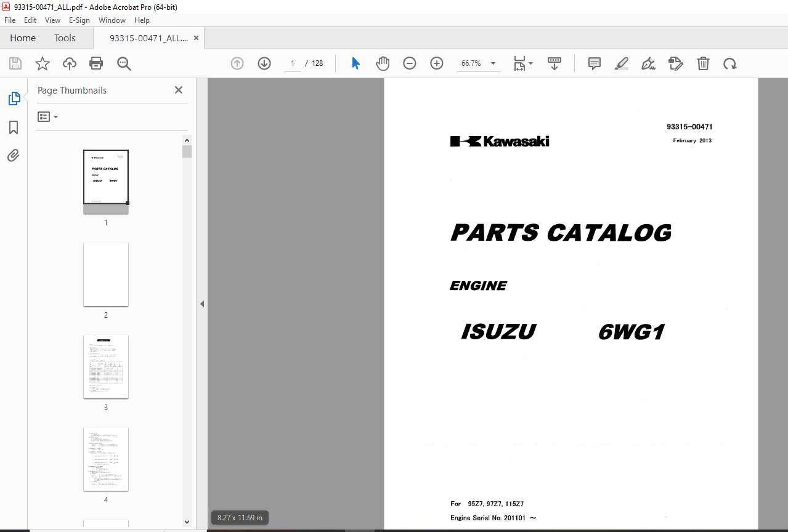Add a sticky note comment
The image size is (788, 532).
595,63
